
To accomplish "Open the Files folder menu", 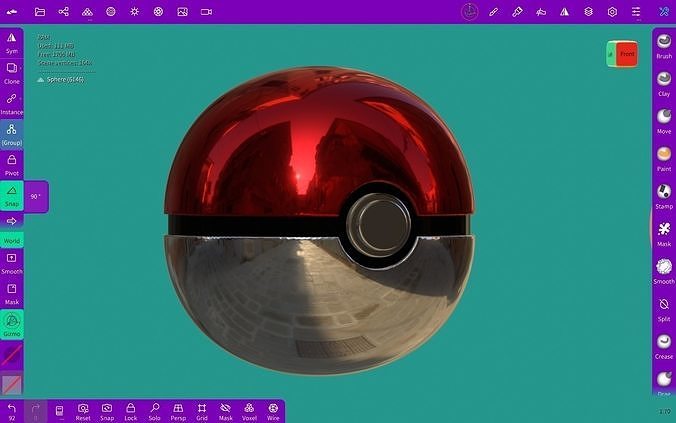I will tap(40, 12).
